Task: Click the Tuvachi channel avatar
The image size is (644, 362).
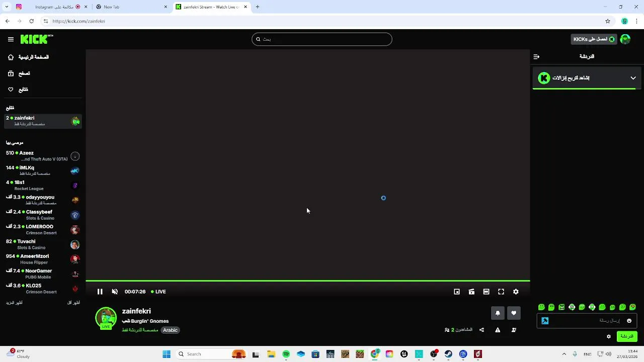Action: coord(75,245)
